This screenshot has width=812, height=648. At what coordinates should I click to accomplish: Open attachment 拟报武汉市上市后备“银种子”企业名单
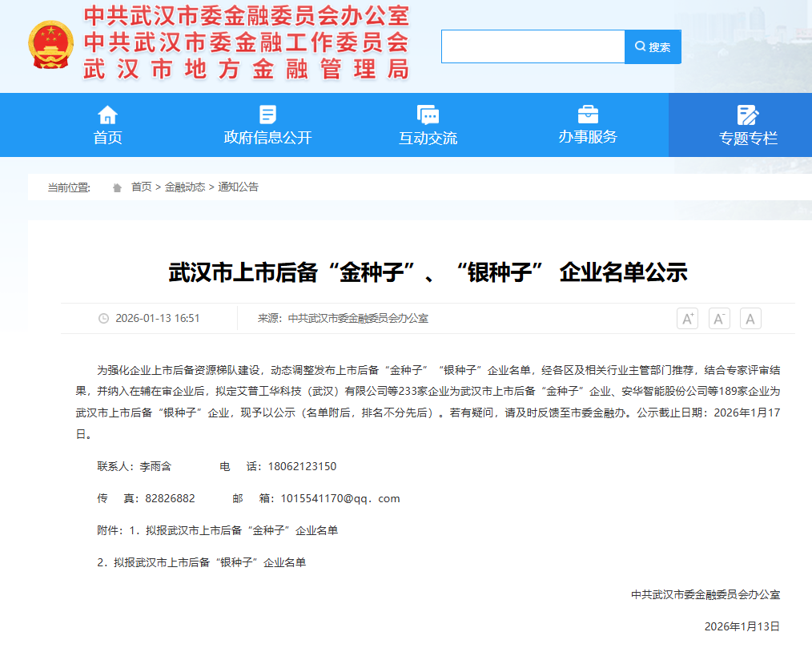pyautogui.click(x=210, y=562)
